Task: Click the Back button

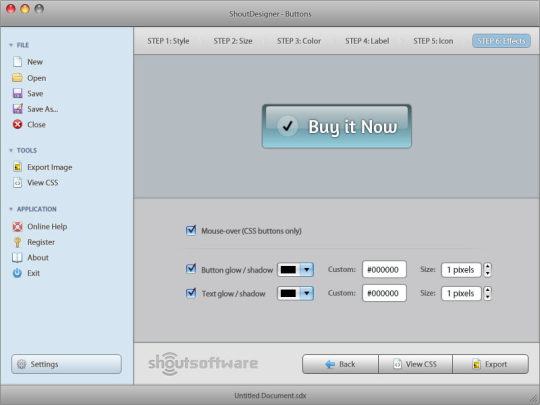Action: point(341,364)
